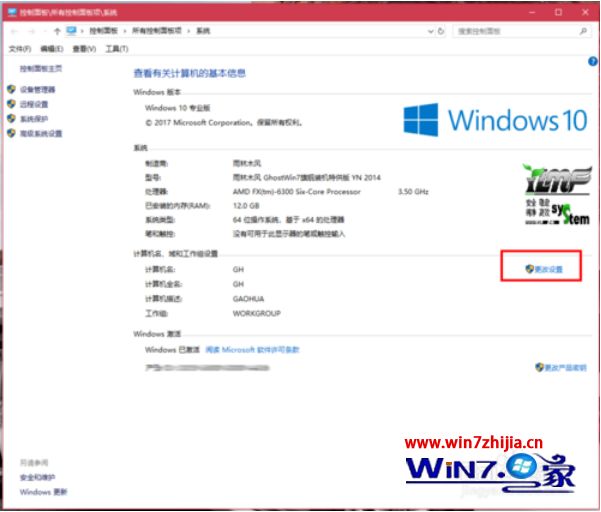Image resolution: width=601 pixels, height=512 pixels.
Task: Go back using the Back arrow
Action: point(14,31)
